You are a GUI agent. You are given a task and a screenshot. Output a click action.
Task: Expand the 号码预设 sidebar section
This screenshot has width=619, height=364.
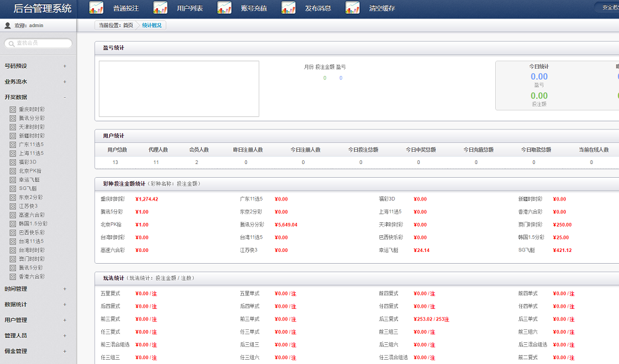point(64,66)
